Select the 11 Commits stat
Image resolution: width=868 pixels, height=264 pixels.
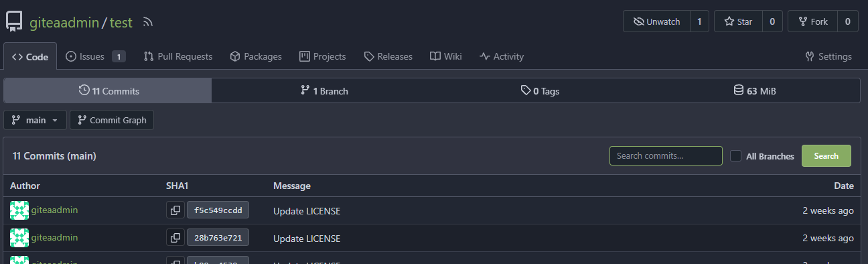[x=108, y=90]
